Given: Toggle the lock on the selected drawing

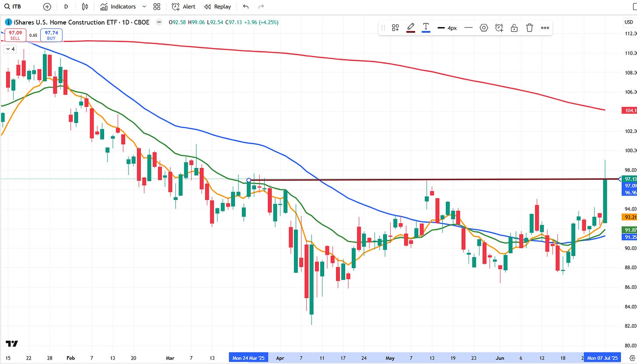Looking at the screenshot, I should click(514, 28).
